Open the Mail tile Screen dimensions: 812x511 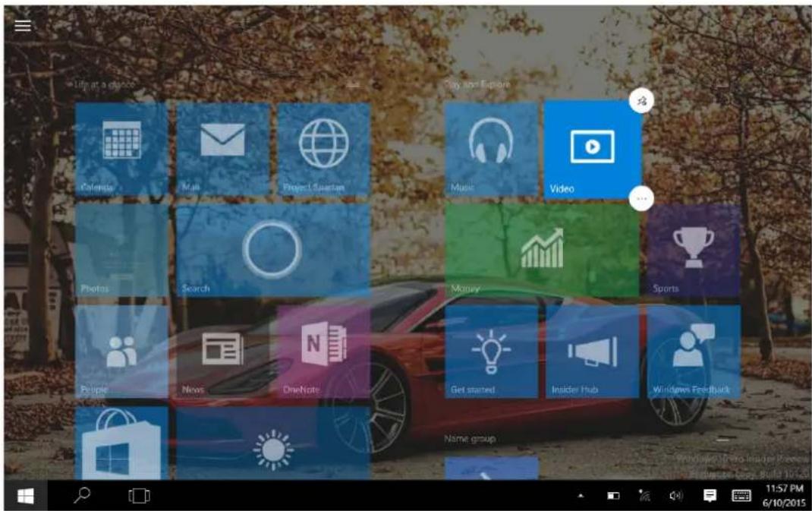[222, 149]
